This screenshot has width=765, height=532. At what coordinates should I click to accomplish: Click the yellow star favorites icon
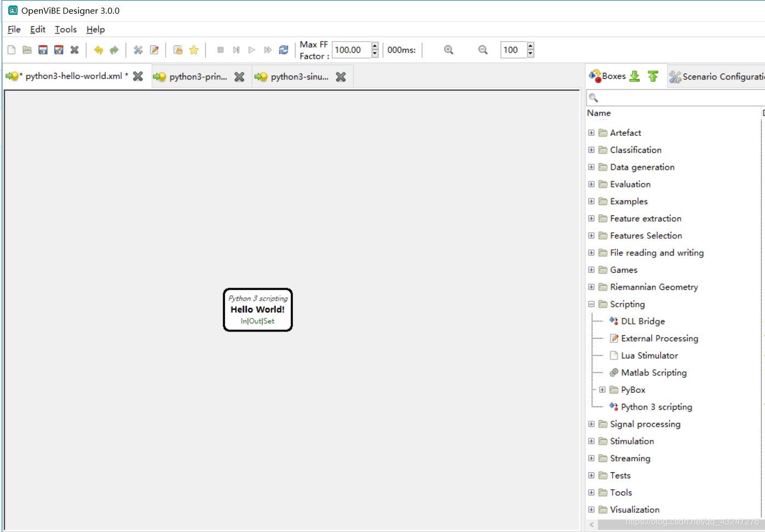pyautogui.click(x=194, y=50)
